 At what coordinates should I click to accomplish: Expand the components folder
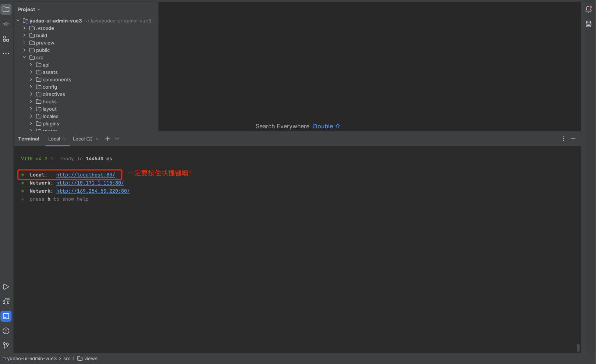[x=31, y=79]
